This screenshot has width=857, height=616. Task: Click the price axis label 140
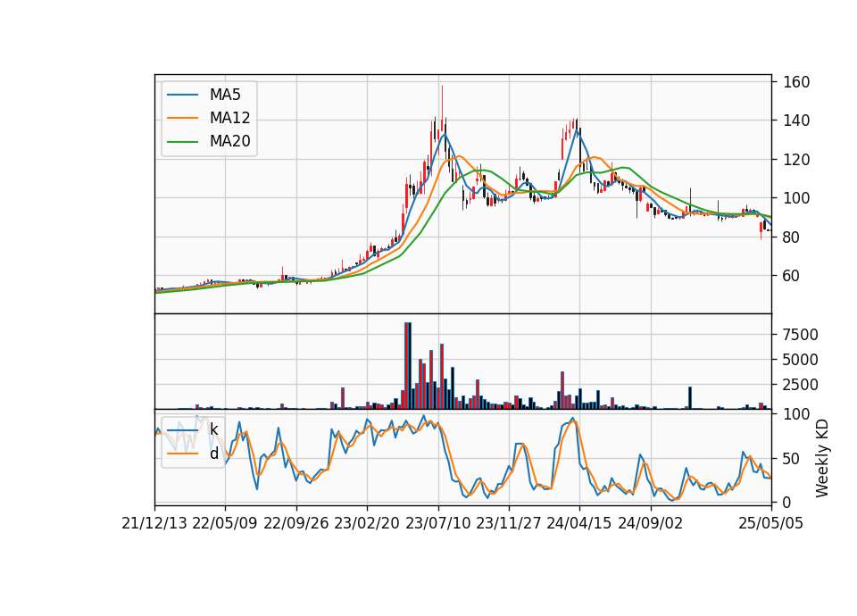(x=796, y=121)
